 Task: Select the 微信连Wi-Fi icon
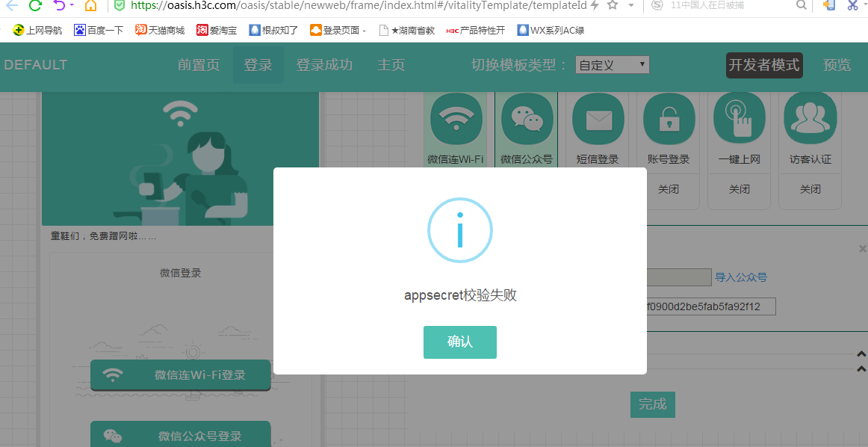[x=456, y=119]
